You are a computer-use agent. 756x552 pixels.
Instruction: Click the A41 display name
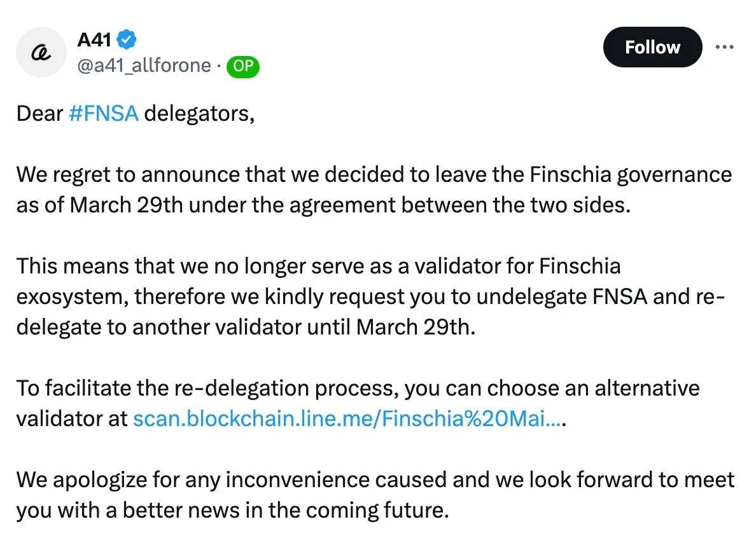tap(94, 39)
